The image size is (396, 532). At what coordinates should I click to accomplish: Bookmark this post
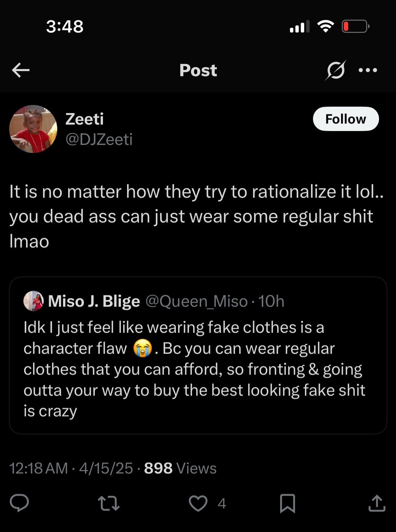(288, 503)
